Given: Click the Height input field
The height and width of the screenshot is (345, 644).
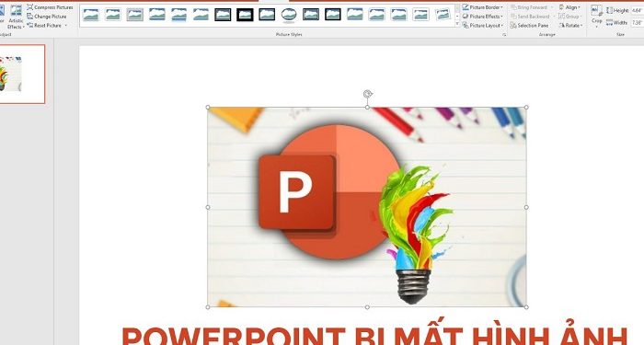Looking at the screenshot, I should pos(637,10).
